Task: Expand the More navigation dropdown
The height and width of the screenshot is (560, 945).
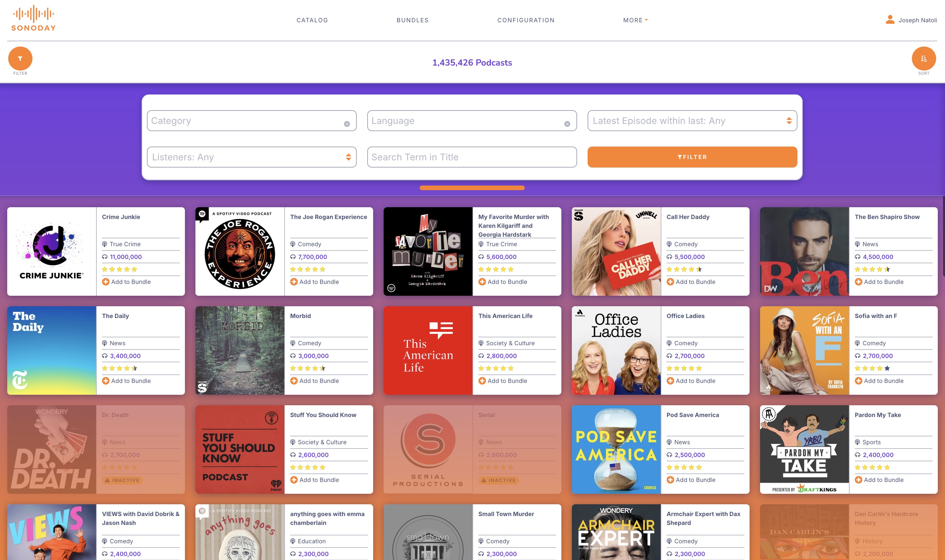Action: click(635, 20)
